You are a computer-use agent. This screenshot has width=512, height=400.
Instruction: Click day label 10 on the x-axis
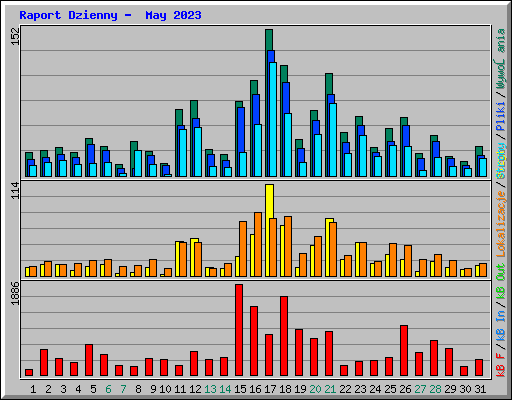(165, 389)
